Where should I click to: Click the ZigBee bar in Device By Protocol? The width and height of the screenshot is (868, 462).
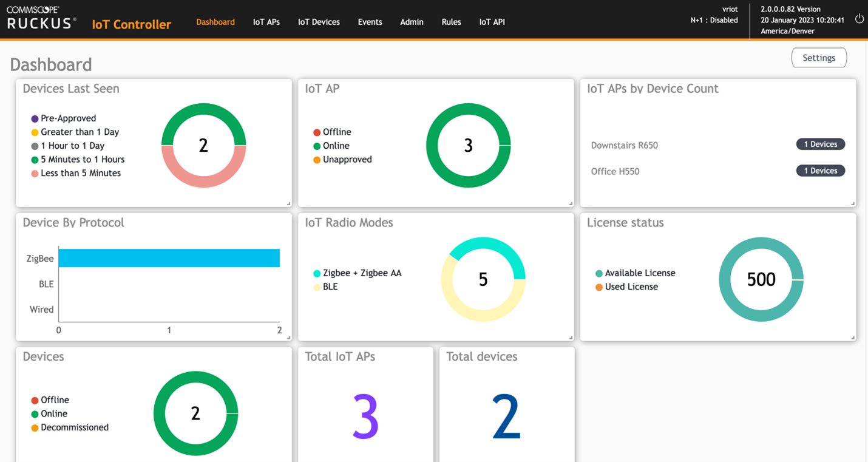pyautogui.click(x=169, y=257)
